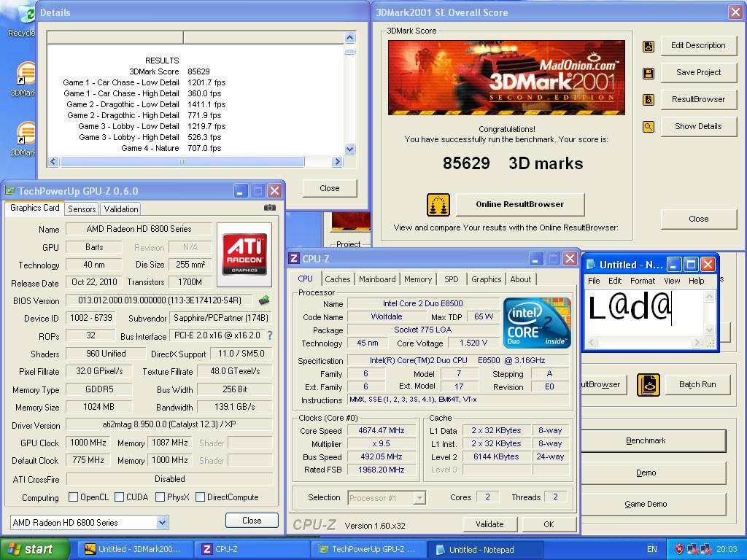
Task: Click Close in the GPU-Z window
Action: click(252, 521)
